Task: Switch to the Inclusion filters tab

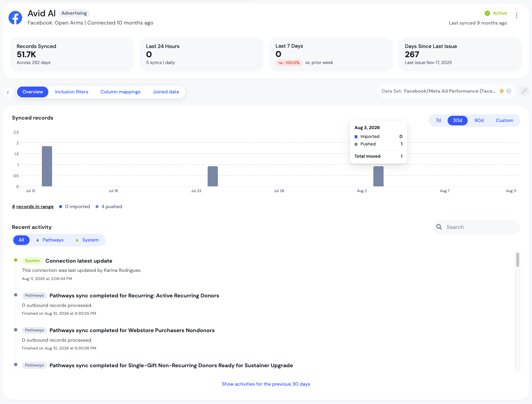Action: [71, 92]
